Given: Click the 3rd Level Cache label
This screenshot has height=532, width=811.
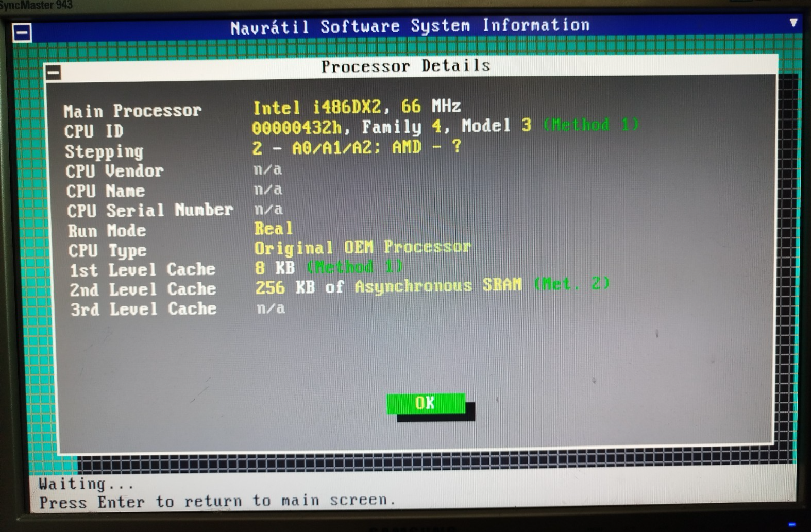Looking at the screenshot, I should pyautogui.click(x=143, y=309).
